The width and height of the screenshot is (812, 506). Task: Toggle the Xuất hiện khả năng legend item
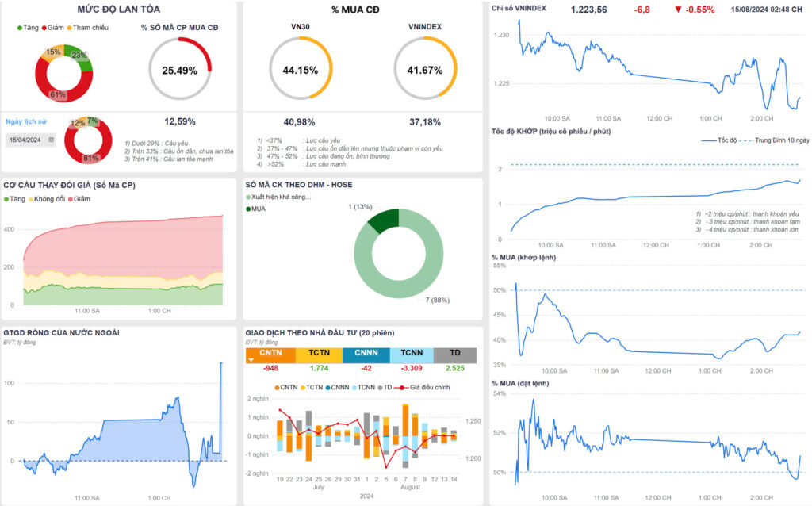(277, 197)
